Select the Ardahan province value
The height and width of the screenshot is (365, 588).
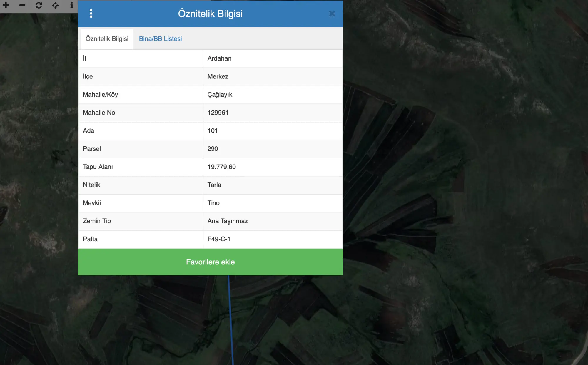219,58
